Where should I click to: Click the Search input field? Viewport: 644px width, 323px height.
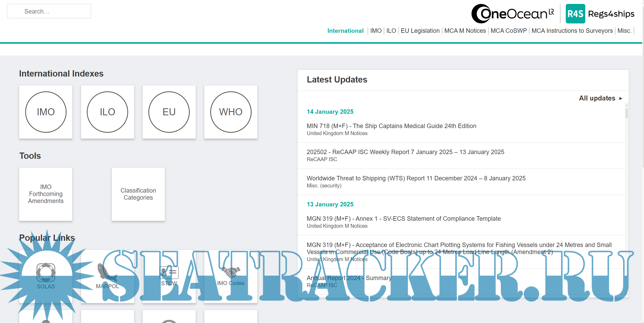49,11
